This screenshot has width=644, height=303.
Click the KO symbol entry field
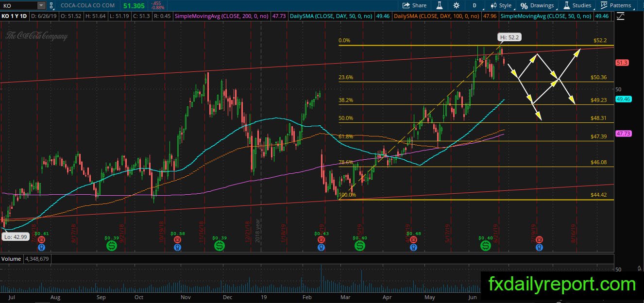coord(18,5)
